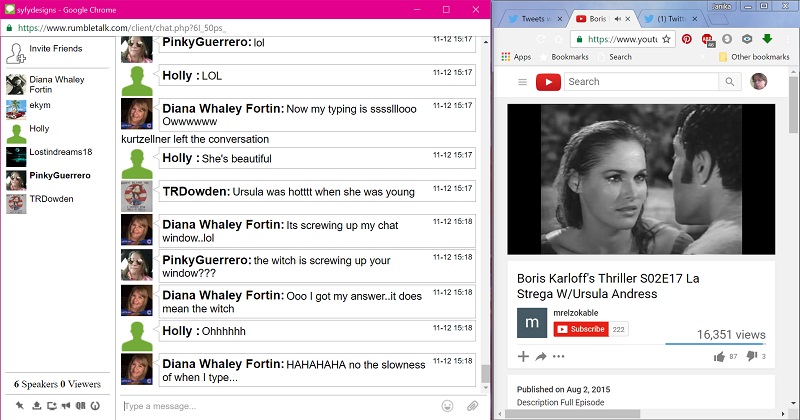The image size is (800, 420).
Task: Switch to the Tweets tab
Action: coord(531,19)
